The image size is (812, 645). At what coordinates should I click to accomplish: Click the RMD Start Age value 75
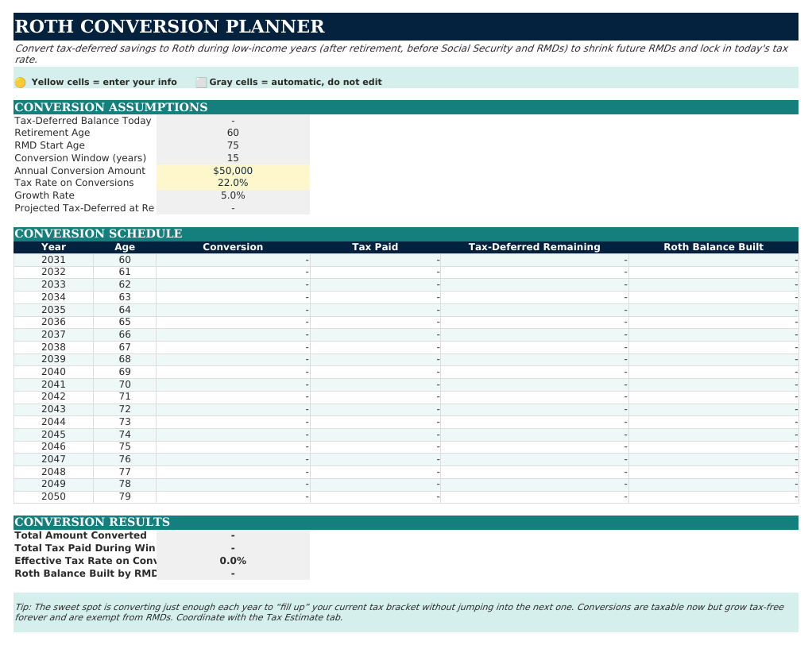click(233, 145)
